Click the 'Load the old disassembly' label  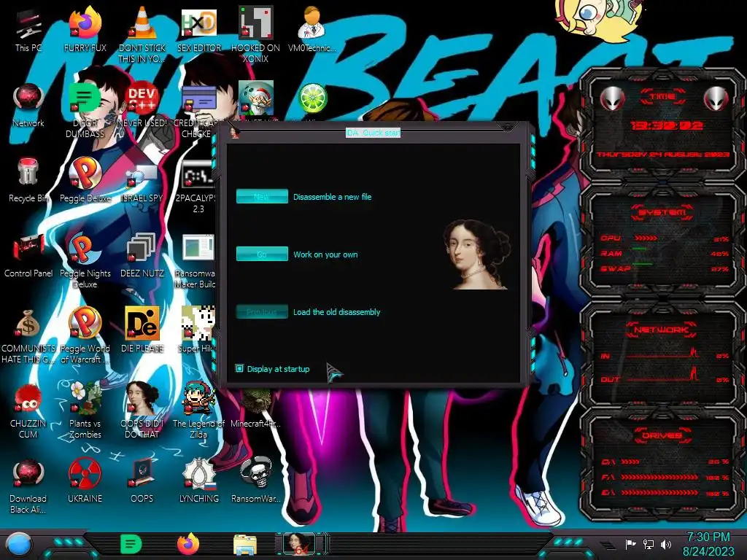[336, 312]
